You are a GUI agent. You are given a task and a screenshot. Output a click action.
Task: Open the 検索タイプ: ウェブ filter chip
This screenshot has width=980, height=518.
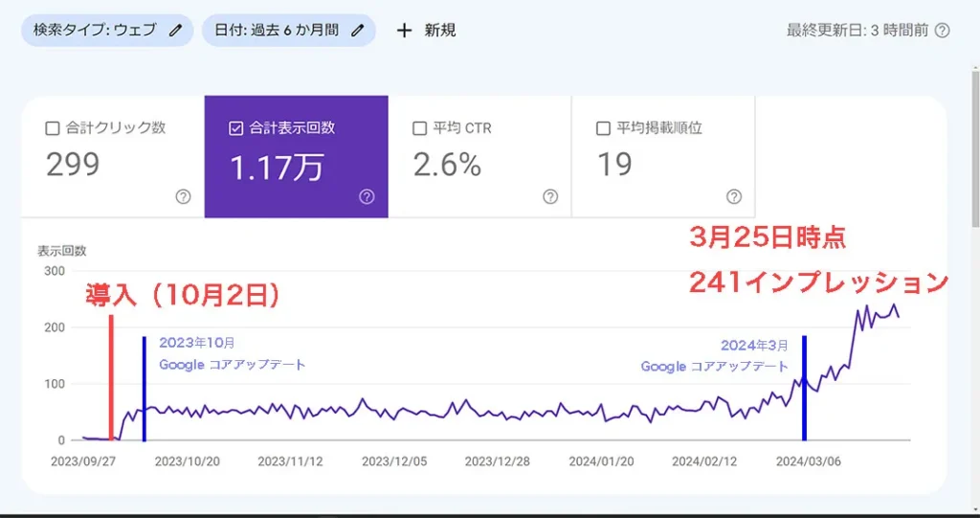click(x=107, y=31)
